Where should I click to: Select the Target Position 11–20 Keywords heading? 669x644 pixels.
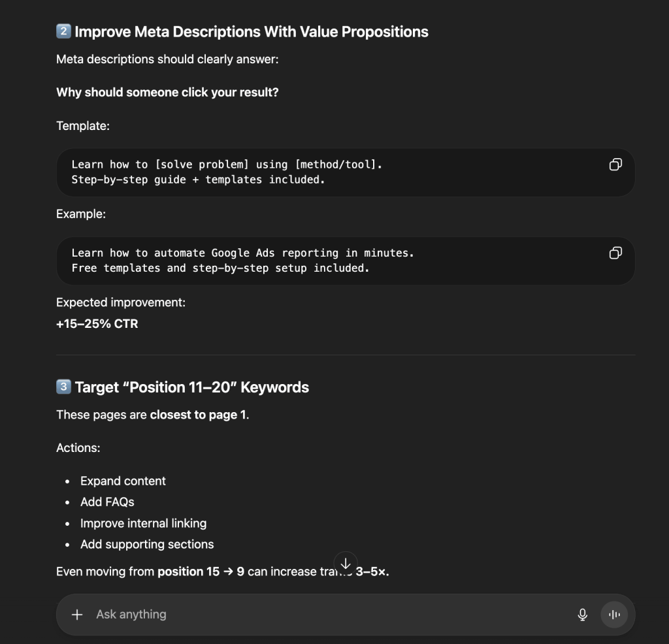coord(192,387)
